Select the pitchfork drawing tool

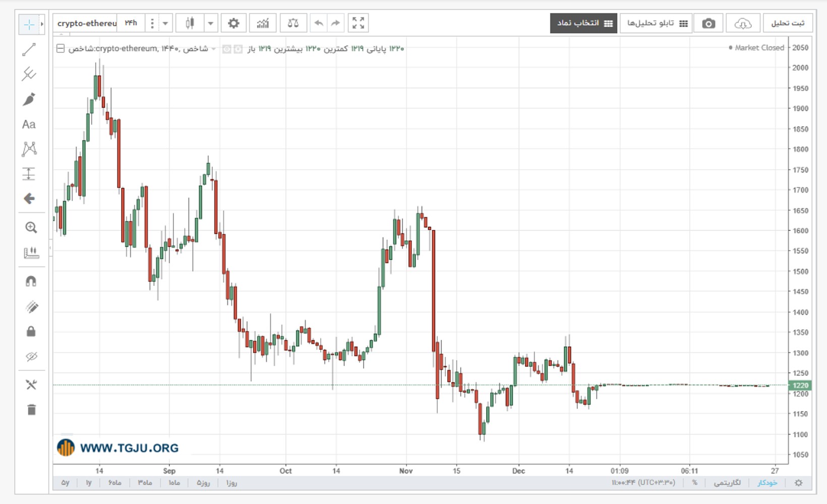[29, 74]
